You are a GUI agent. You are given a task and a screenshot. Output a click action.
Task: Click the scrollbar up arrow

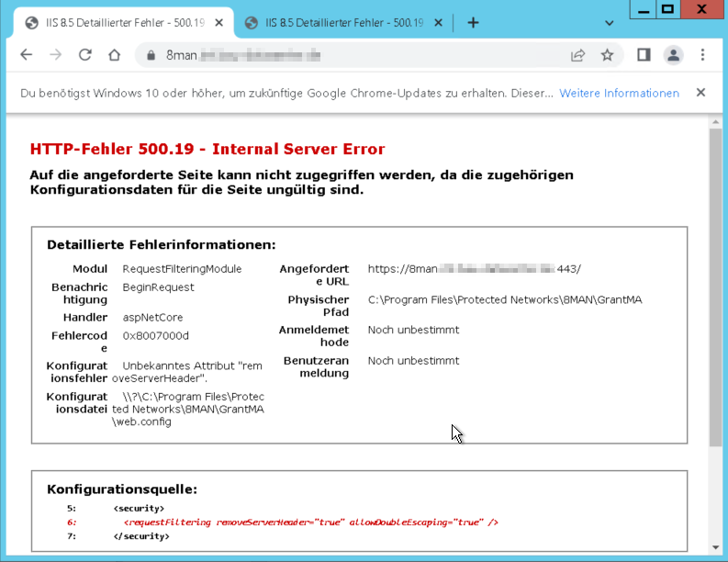coord(715,122)
